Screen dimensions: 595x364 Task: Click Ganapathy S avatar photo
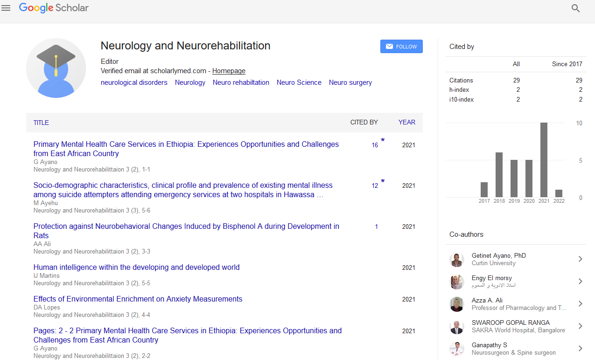click(457, 349)
